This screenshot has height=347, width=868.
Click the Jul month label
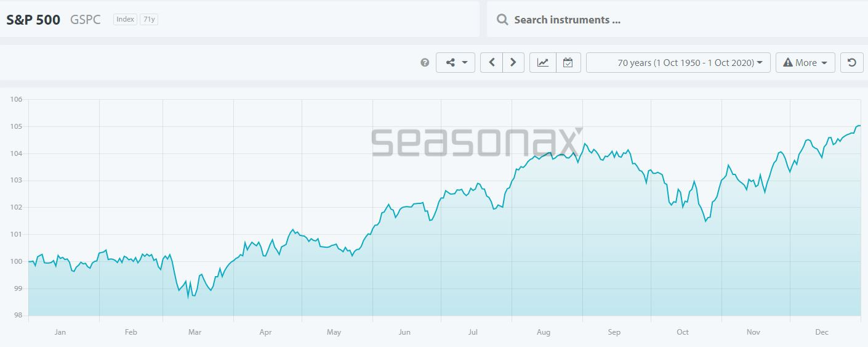click(x=473, y=332)
